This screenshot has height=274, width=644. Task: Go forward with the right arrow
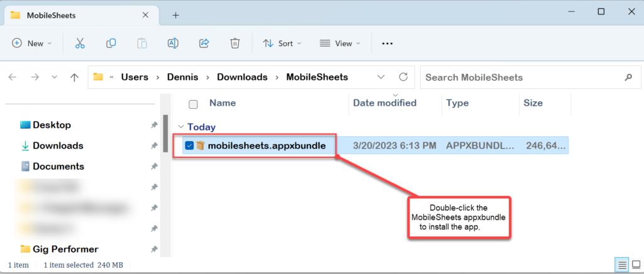(x=35, y=77)
